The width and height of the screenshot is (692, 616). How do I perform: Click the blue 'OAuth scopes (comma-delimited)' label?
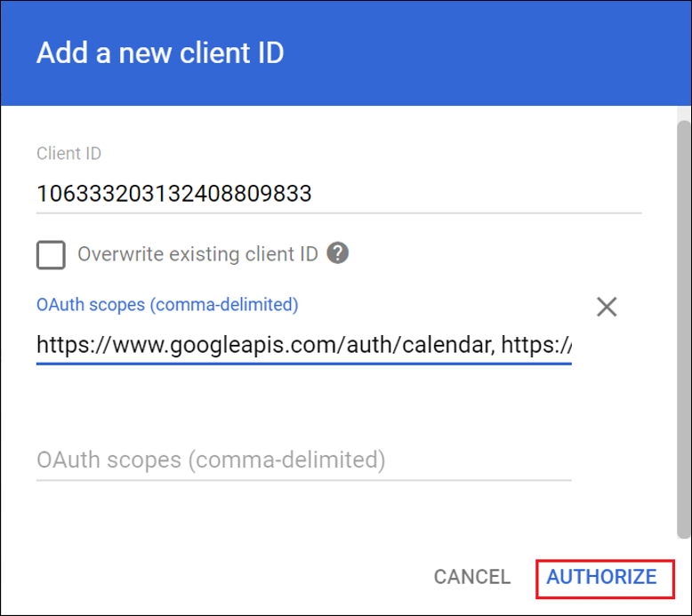167,305
